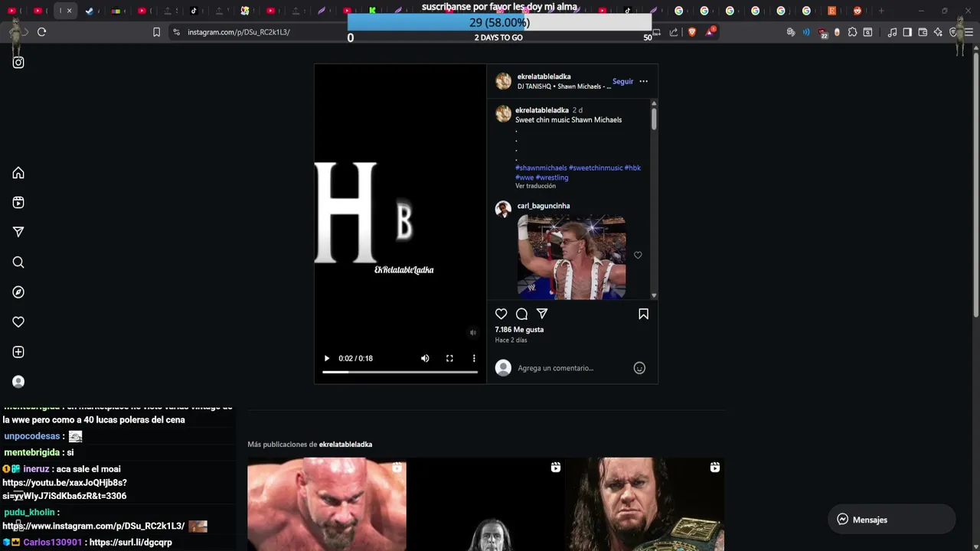Open Shawn Michaels GIF in comment
Screen dimensions: 980x551
point(571,257)
